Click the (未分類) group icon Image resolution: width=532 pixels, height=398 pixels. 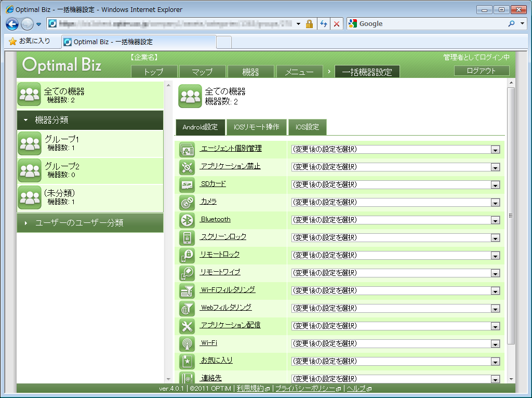(30, 197)
